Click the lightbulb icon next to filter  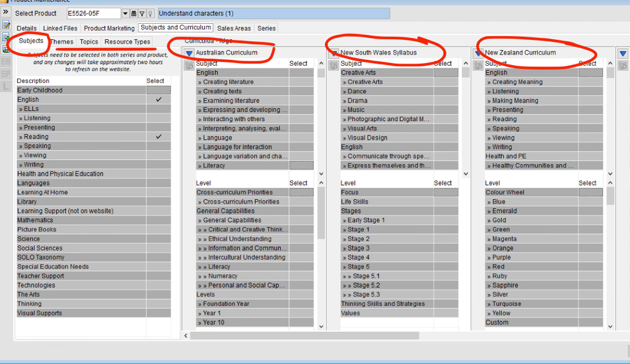(x=150, y=14)
